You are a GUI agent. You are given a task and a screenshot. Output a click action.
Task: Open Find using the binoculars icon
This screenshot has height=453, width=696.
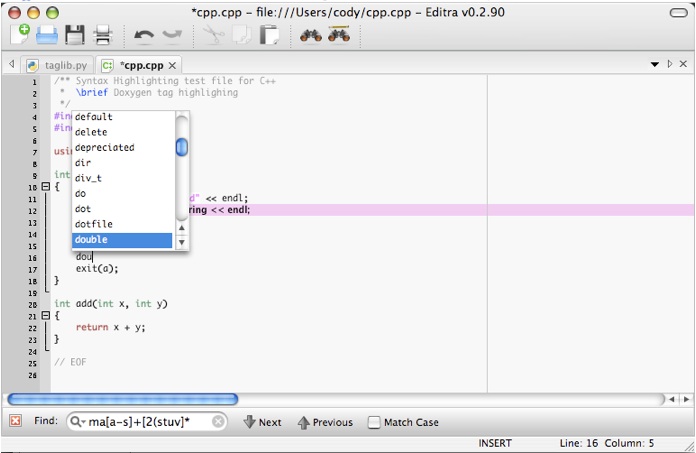tap(311, 35)
